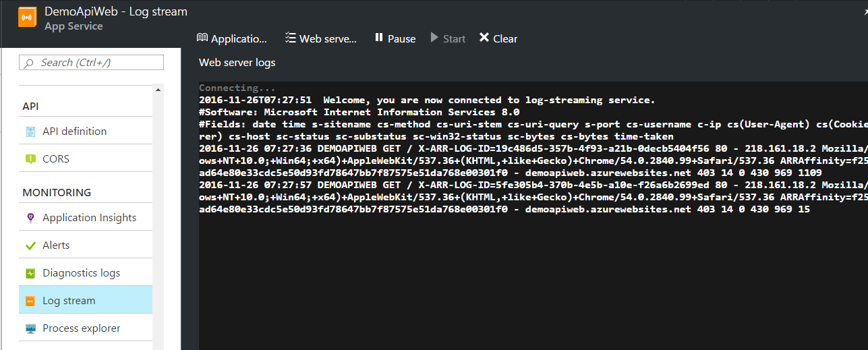Viewport: 868px width, 350px height.
Task: Open API definition icon in sidebar
Action: (x=30, y=132)
